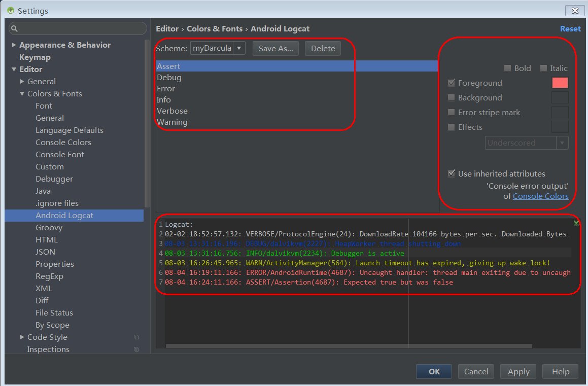Enable the Background checkbox
The width and height of the screenshot is (588, 386).
pos(452,97)
